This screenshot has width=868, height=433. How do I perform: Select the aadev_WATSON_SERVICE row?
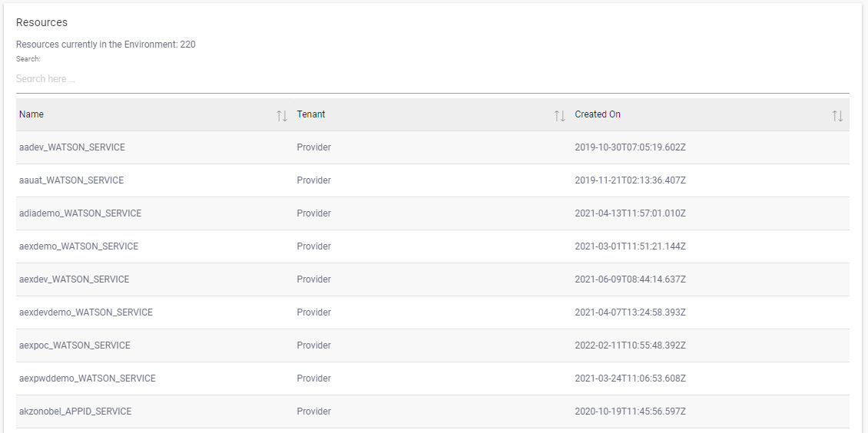72,147
